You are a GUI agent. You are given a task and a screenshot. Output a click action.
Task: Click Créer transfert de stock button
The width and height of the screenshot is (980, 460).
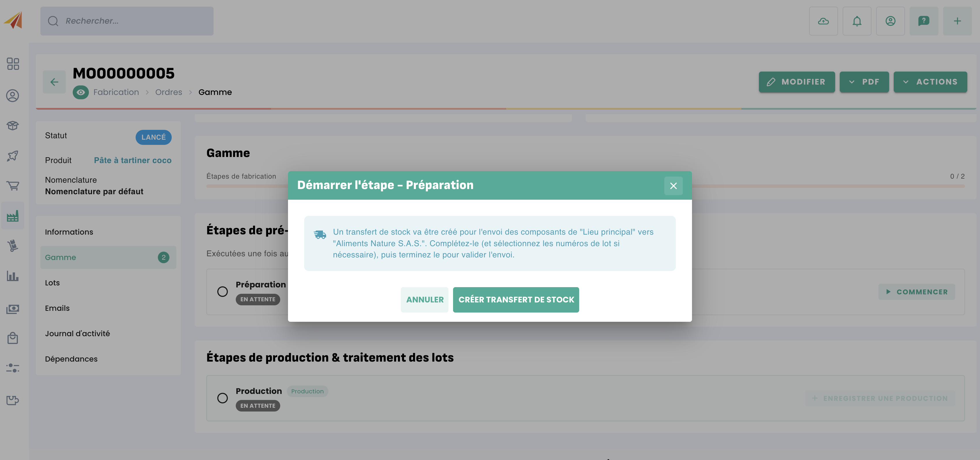coord(516,300)
